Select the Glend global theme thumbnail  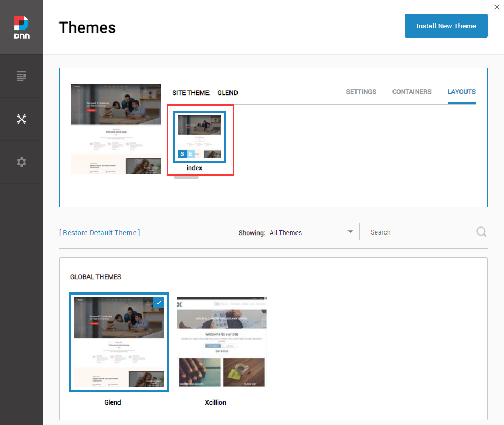point(119,342)
